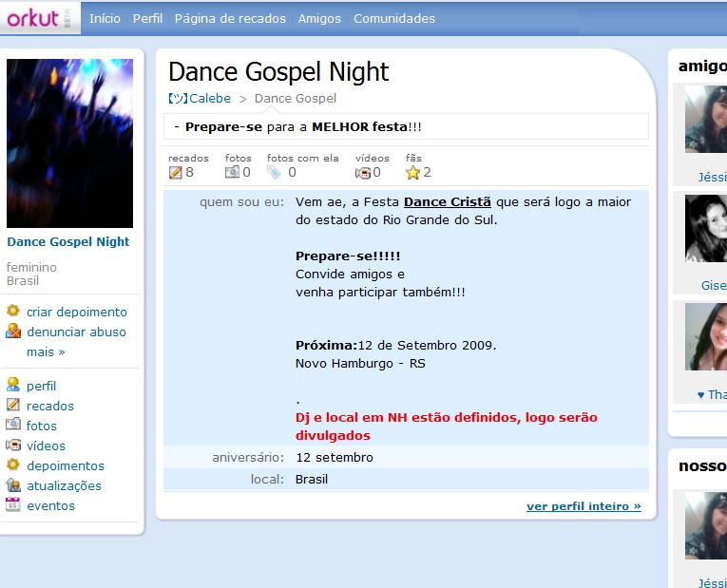Click the atualizações icon in sidebar
This screenshot has width=727, height=588.
(x=13, y=485)
